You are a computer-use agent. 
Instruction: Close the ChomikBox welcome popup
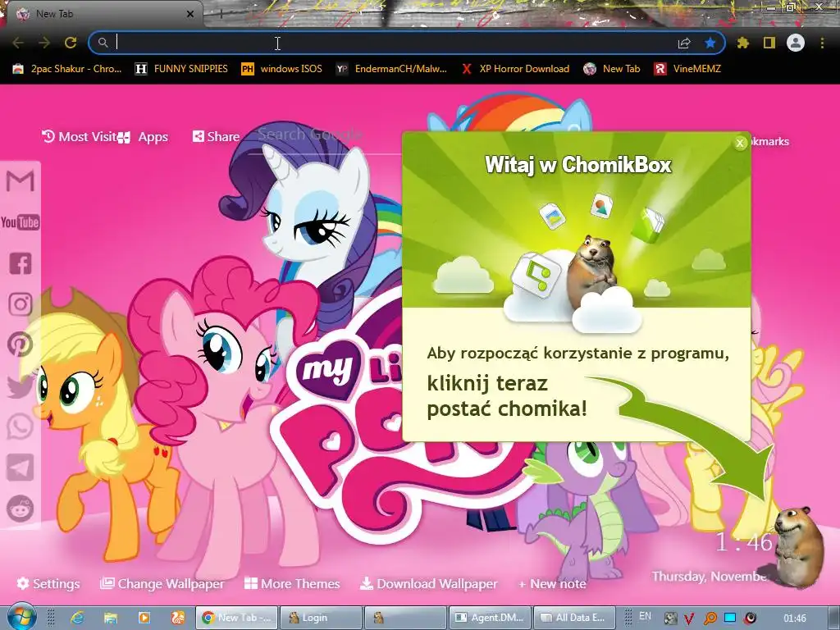tap(740, 143)
